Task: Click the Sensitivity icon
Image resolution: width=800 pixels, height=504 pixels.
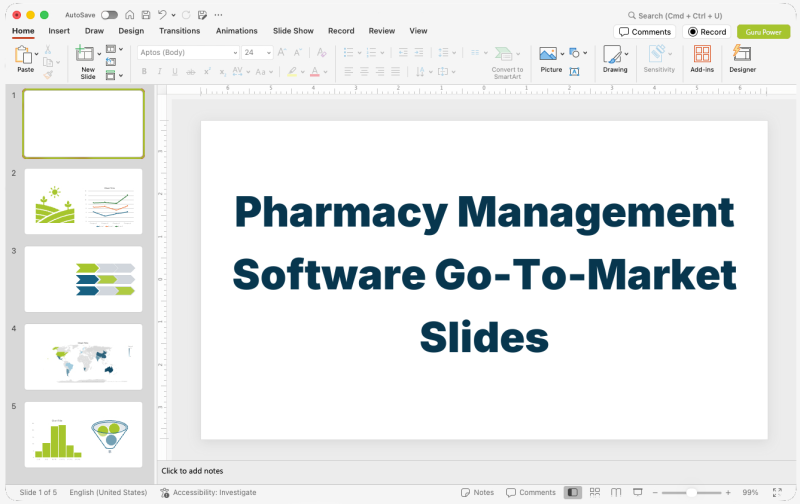Action: 657,54
